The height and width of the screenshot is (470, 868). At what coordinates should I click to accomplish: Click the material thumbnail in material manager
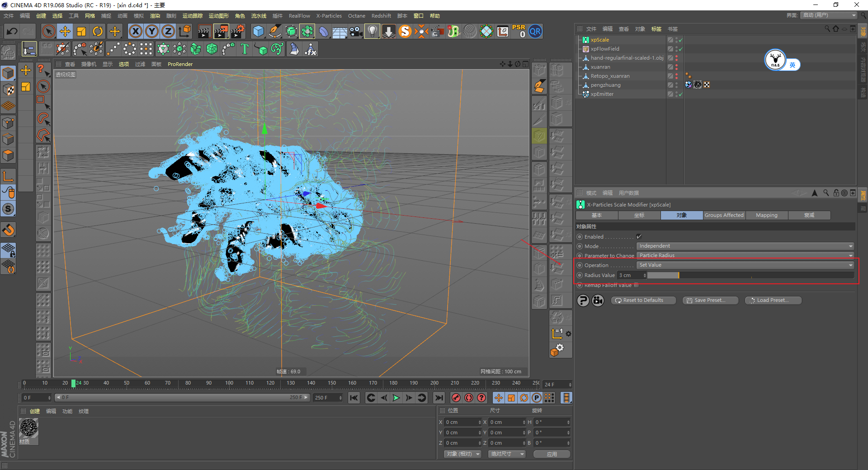click(x=29, y=428)
